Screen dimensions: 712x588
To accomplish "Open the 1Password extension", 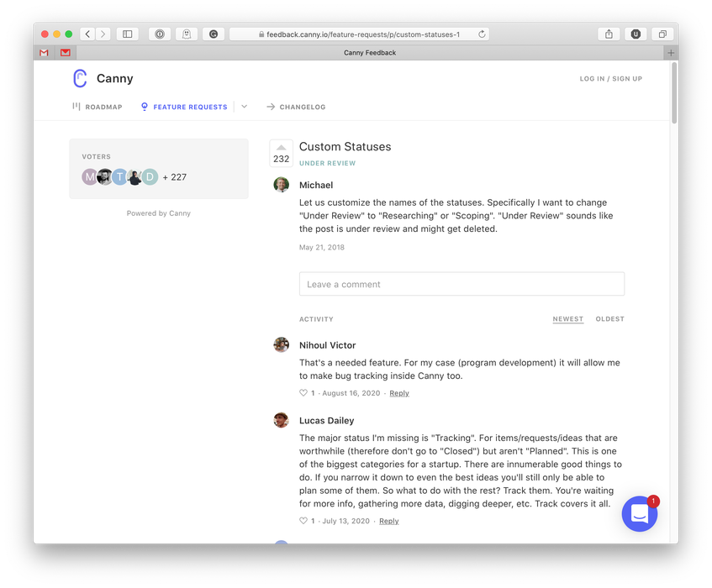I will (x=160, y=34).
